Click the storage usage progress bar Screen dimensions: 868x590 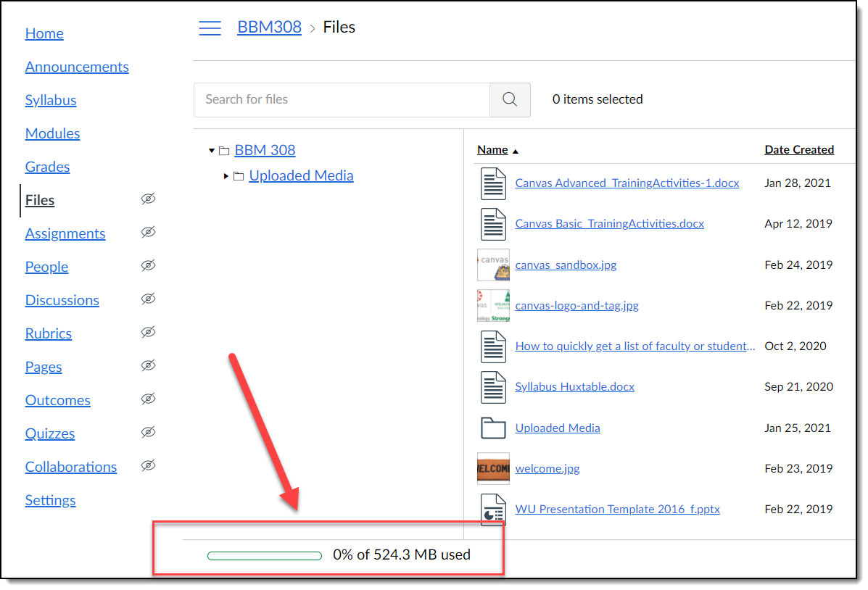pos(265,556)
